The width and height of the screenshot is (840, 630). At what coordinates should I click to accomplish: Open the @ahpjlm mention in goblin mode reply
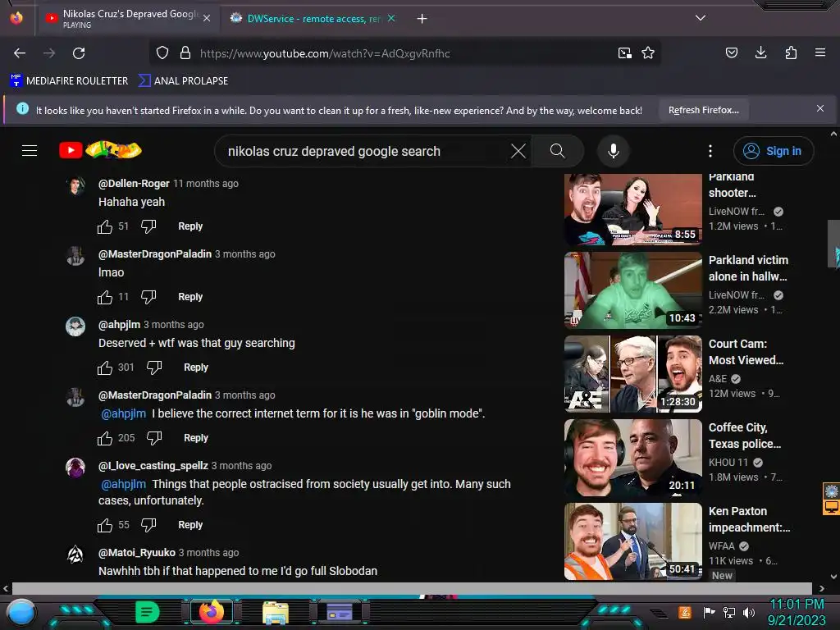(123, 413)
